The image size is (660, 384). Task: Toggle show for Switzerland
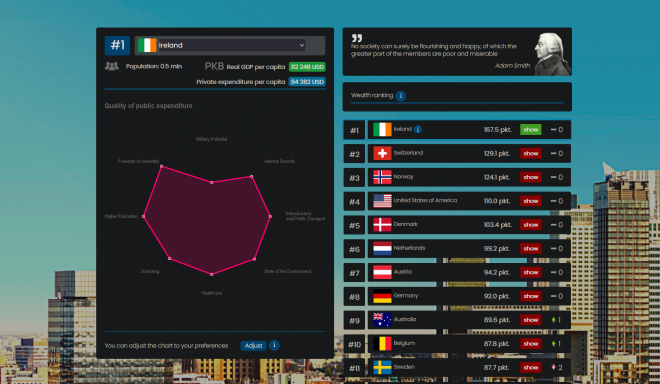(530, 153)
